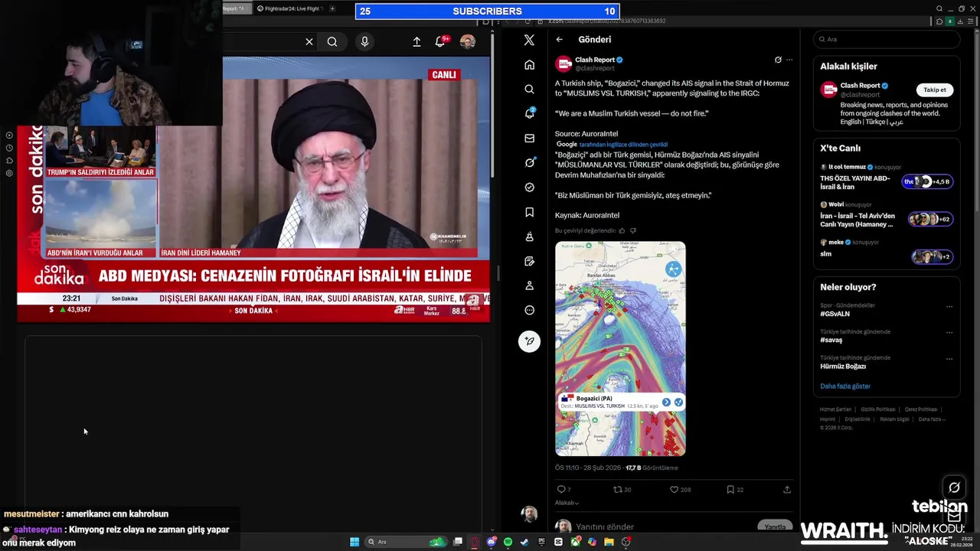
Task: Open Steam from the taskbar
Action: click(525, 542)
